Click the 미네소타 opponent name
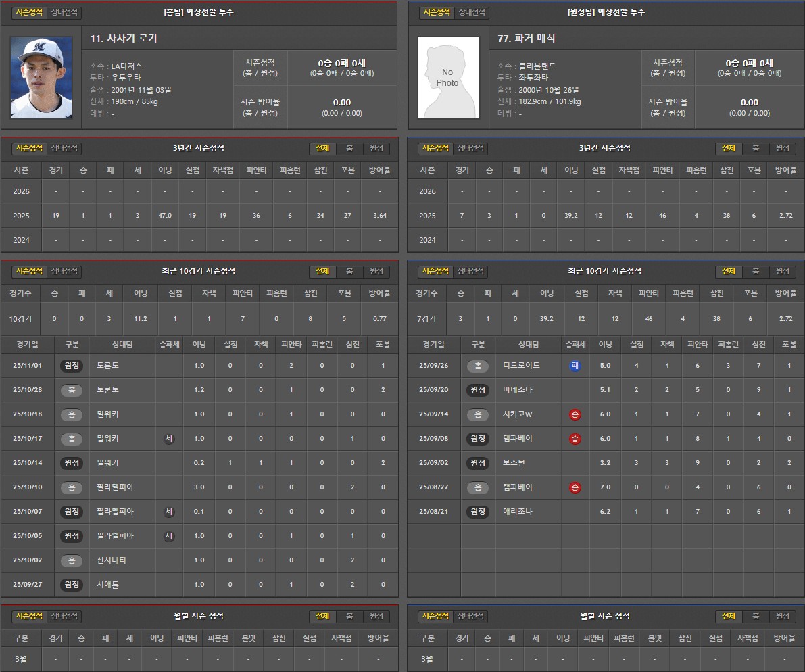The width and height of the screenshot is (805, 672). tap(518, 390)
